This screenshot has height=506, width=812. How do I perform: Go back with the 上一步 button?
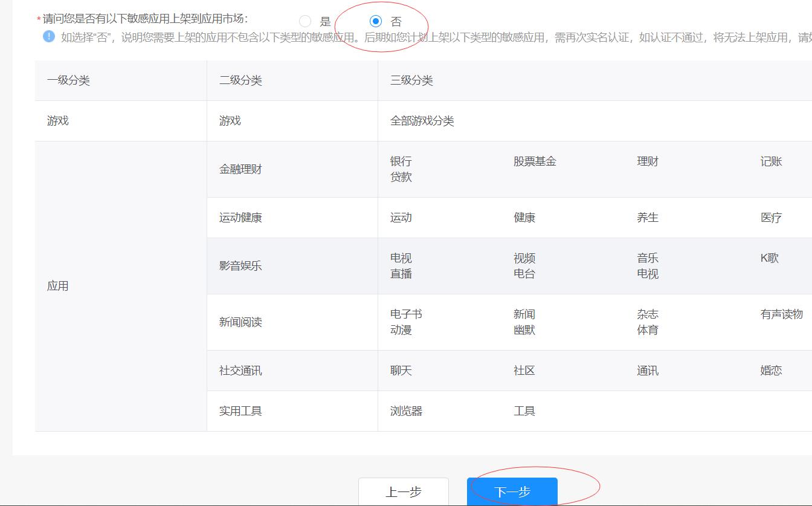[404, 491]
